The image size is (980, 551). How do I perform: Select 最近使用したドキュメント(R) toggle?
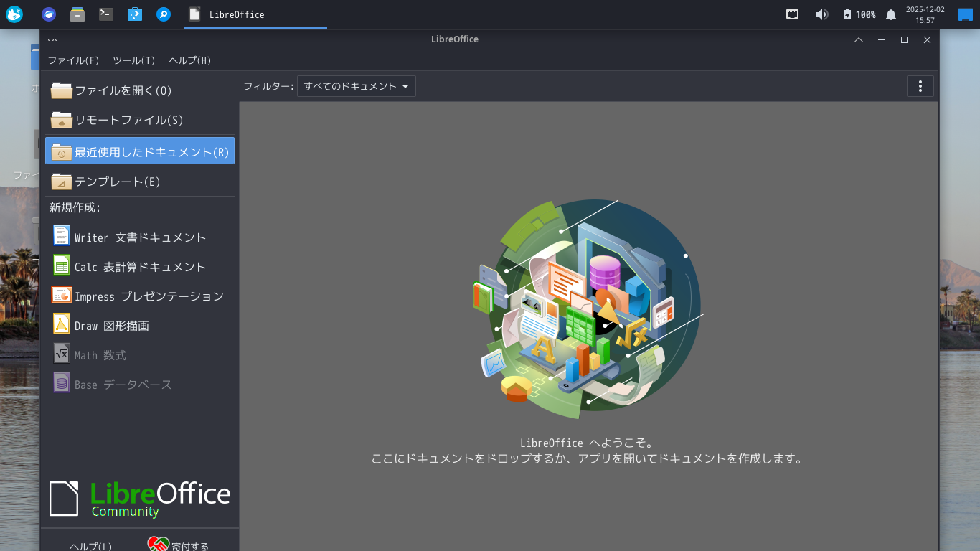coord(139,151)
